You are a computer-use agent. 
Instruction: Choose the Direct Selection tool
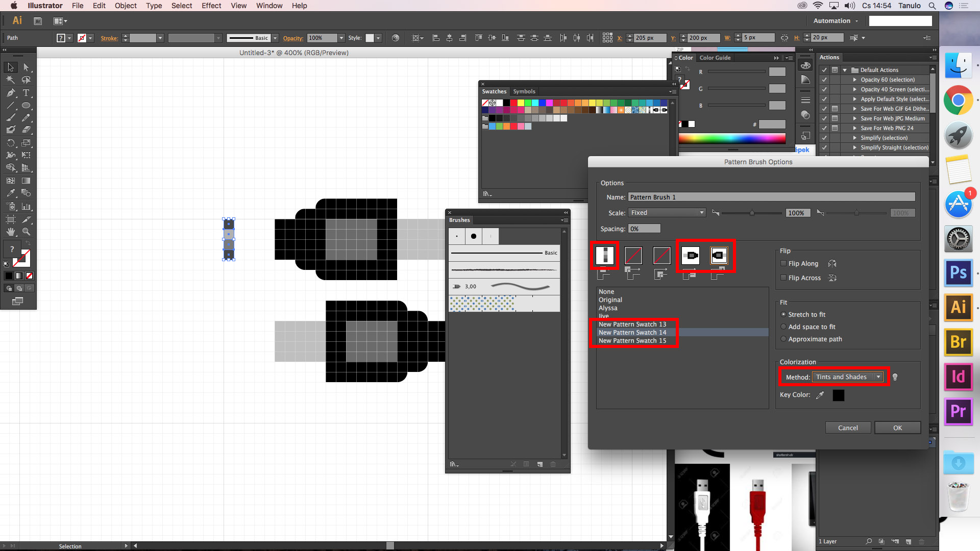26,67
